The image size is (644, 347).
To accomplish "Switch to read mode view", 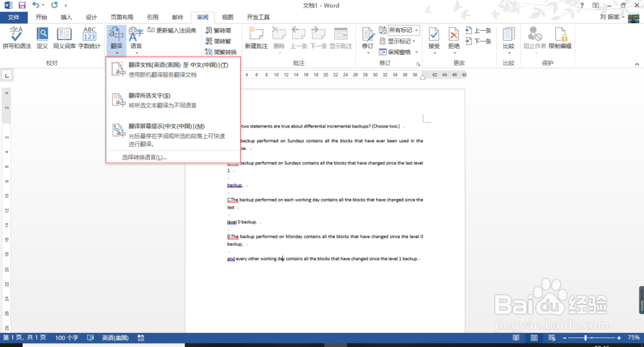I will coord(516,337).
